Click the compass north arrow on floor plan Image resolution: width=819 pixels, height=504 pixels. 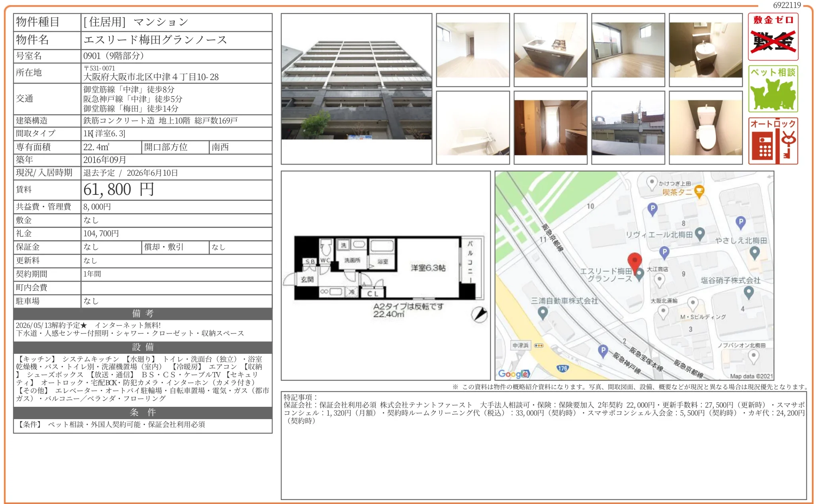(479, 314)
